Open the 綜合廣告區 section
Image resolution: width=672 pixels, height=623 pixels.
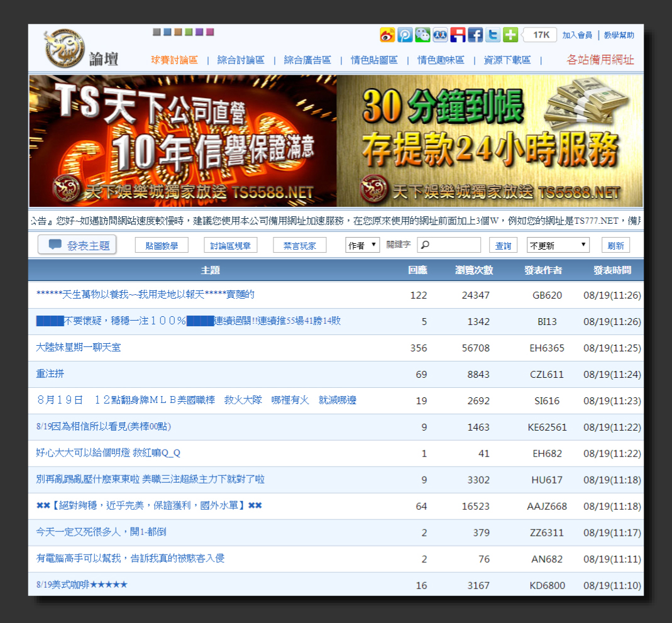click(307, 60)
